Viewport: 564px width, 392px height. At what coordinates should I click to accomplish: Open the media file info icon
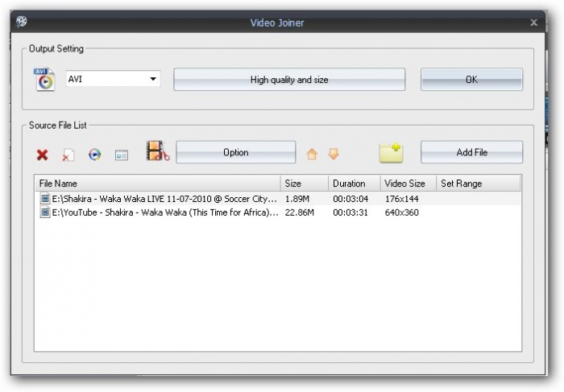click(x=122, y=155)
